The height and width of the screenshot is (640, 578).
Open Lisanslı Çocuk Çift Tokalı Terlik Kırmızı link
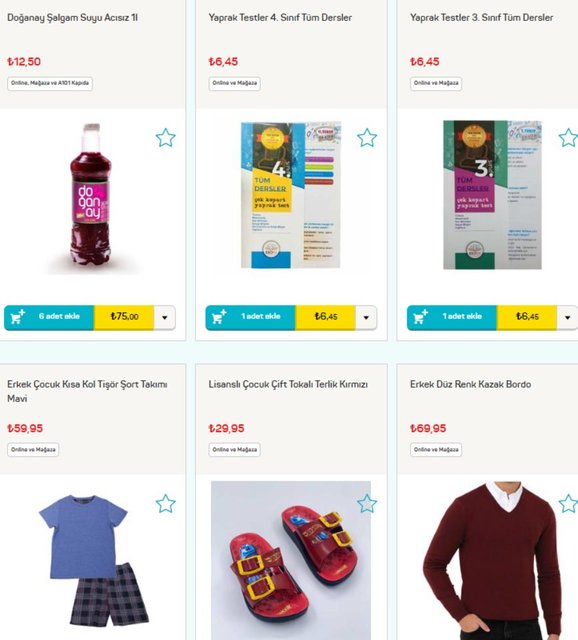[288, 384]
